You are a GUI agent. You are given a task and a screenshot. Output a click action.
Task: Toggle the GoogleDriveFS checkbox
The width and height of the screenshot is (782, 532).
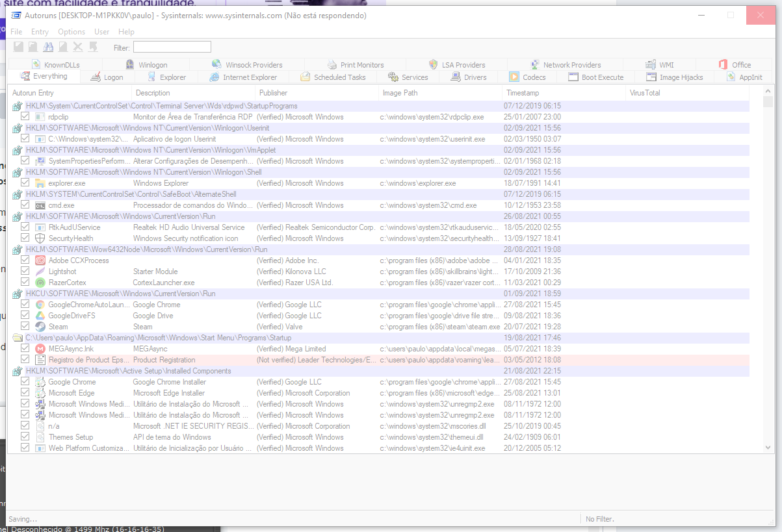click(x=25, y=316)
